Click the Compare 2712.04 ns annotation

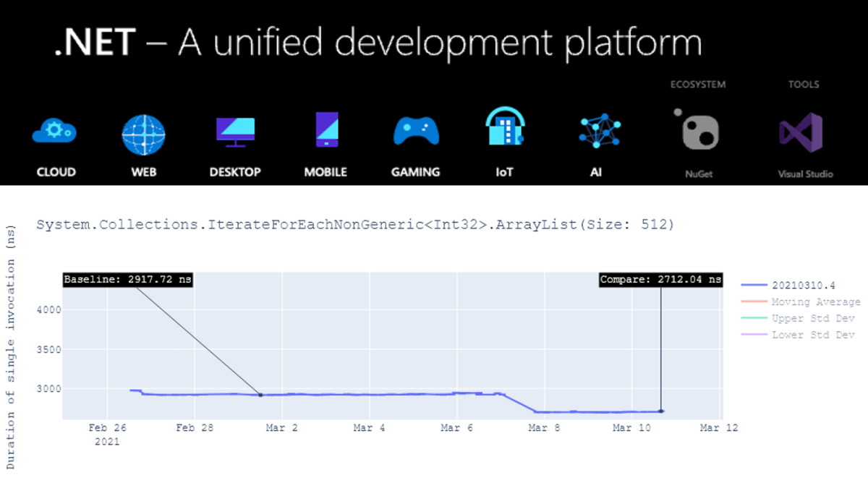660,280
